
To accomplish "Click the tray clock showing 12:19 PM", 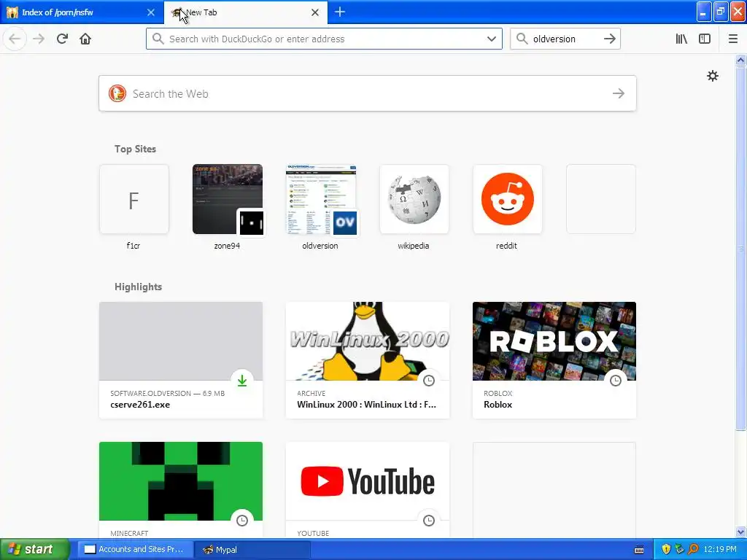I will tap(720, 550).
